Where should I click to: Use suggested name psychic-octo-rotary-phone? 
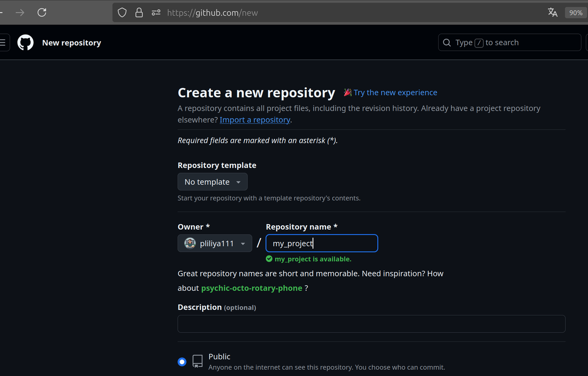pos(252,288)
